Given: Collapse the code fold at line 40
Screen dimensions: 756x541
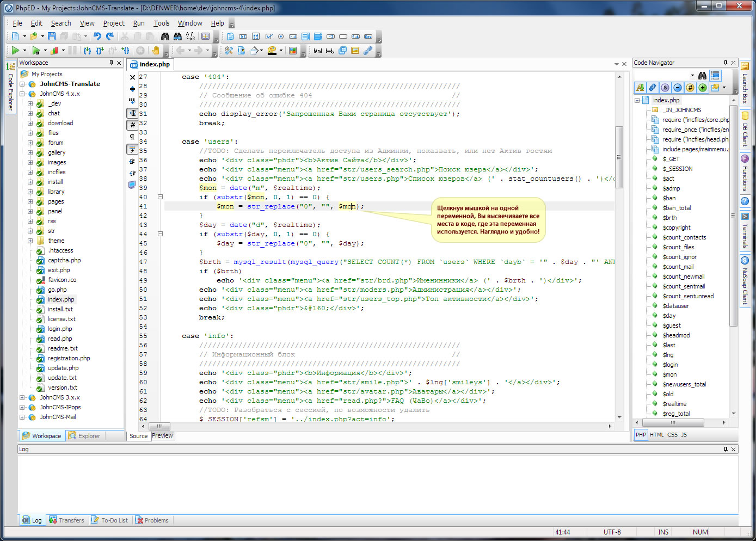Looking at the screenshot, I should (x=160, y=197).
